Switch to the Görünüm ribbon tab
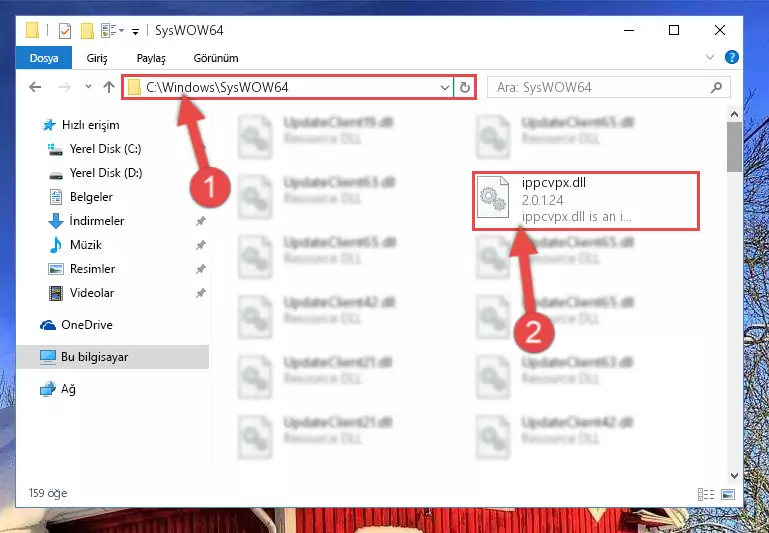Viewport: 769px width, 533px height. click(216, 58)
